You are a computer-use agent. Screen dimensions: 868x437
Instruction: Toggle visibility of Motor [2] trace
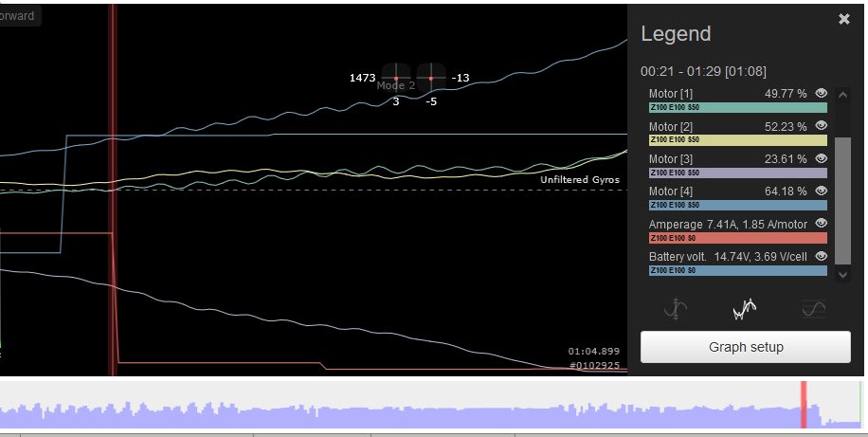822,126
